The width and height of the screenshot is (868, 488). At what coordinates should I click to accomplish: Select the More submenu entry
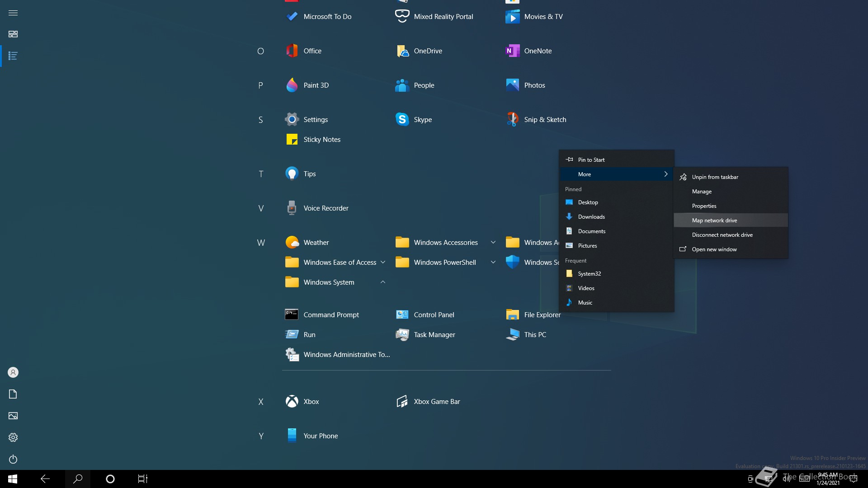(617, 174)
